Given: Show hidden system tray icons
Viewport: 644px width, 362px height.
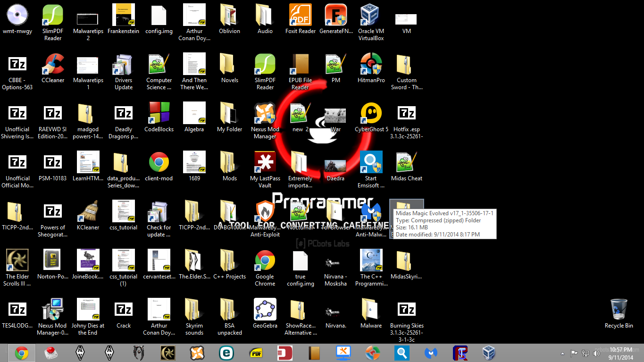Looking at the screenshot, I should pos(562,353).
